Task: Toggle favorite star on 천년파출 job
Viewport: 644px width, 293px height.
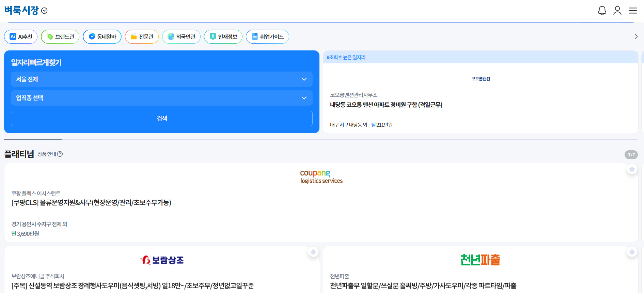Action: [632, 252]
